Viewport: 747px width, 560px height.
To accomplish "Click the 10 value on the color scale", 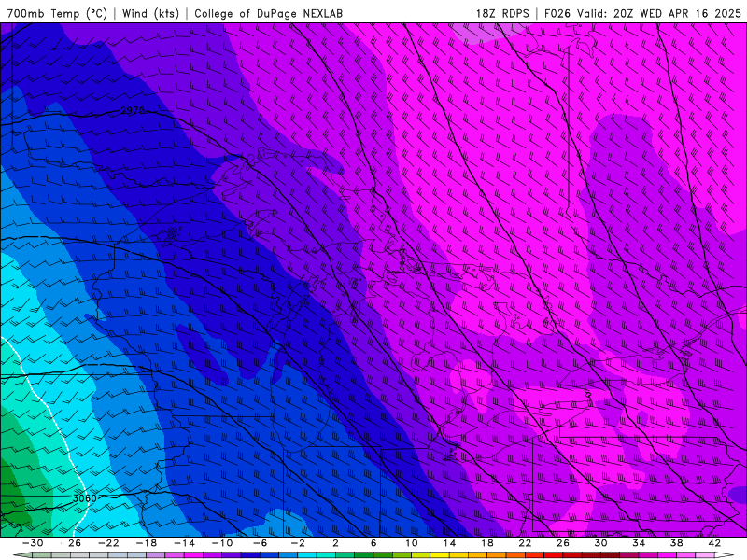I will coord(412,543).
